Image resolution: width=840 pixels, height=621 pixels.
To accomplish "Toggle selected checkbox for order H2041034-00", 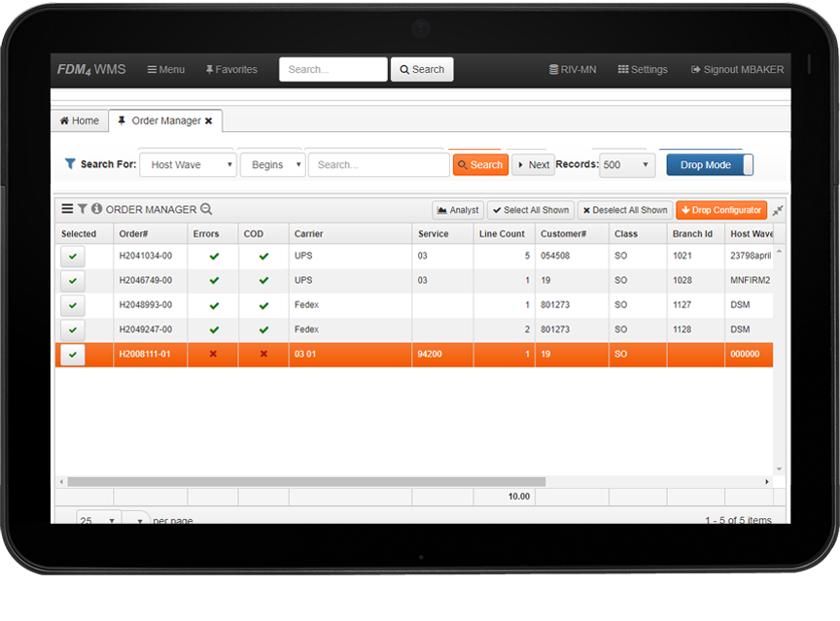I will pos(73,257).
